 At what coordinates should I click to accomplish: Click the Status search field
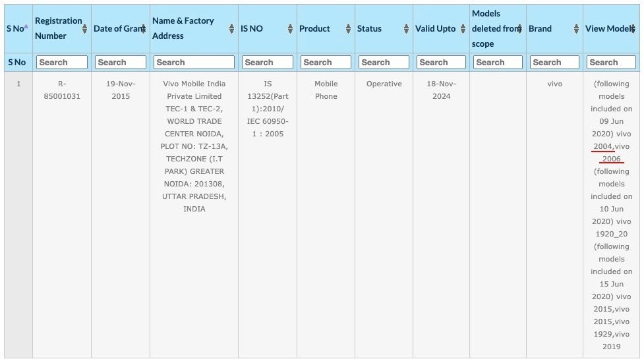click(384, 63)
